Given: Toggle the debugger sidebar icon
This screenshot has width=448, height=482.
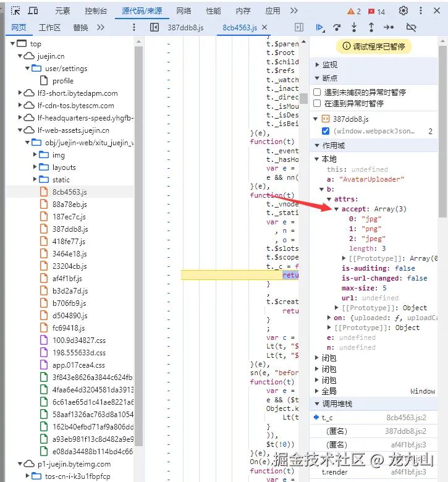Looking at the screenshot, I should (299, 27).
